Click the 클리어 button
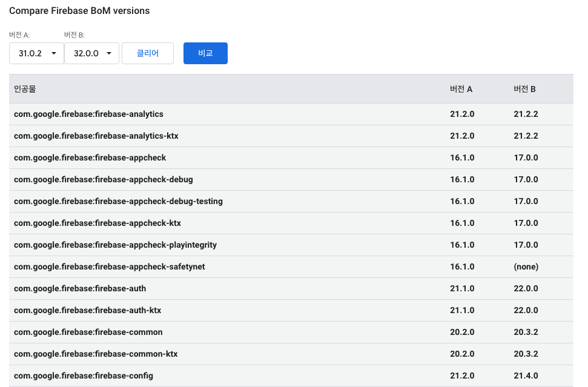Image resolution: width=588 pixels, height=387 pixels. click(148, 53)
